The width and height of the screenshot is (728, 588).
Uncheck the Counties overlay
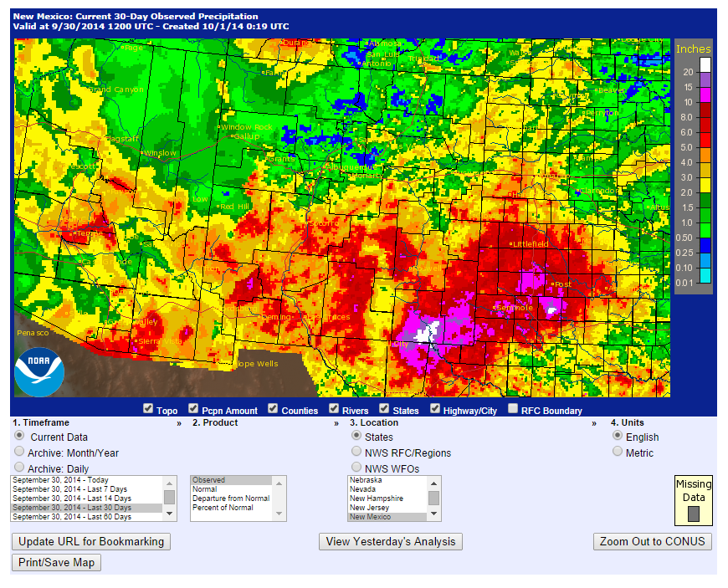tap(273, 409)
